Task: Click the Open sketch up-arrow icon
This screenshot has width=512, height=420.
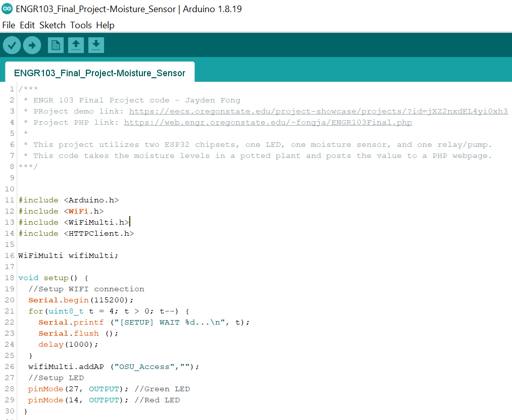Action: (76, 45)
